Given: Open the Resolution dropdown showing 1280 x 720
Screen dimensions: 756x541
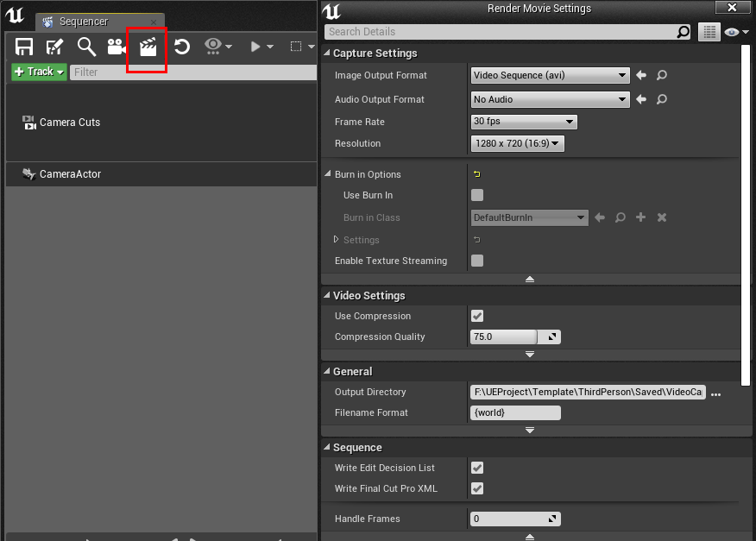Looking at the screenshot, I should click(x=517, y=143).
